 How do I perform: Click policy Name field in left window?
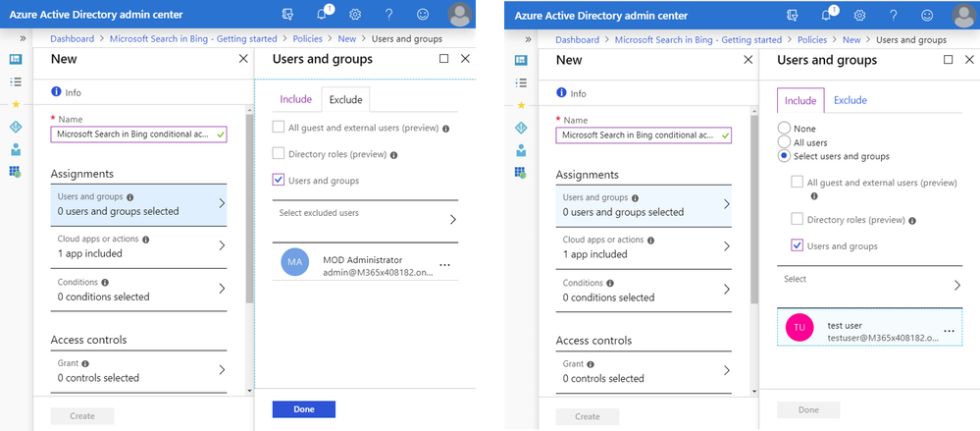point(138,134)
